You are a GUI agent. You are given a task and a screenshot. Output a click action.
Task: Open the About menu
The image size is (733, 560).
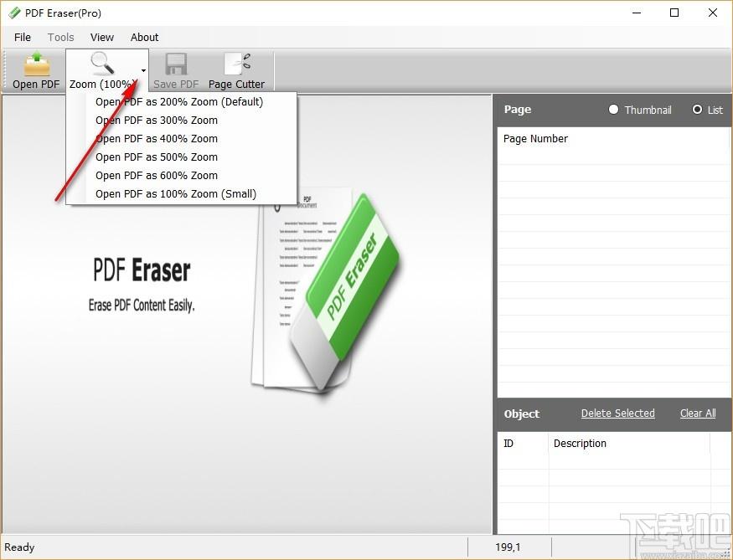point(144,38)
